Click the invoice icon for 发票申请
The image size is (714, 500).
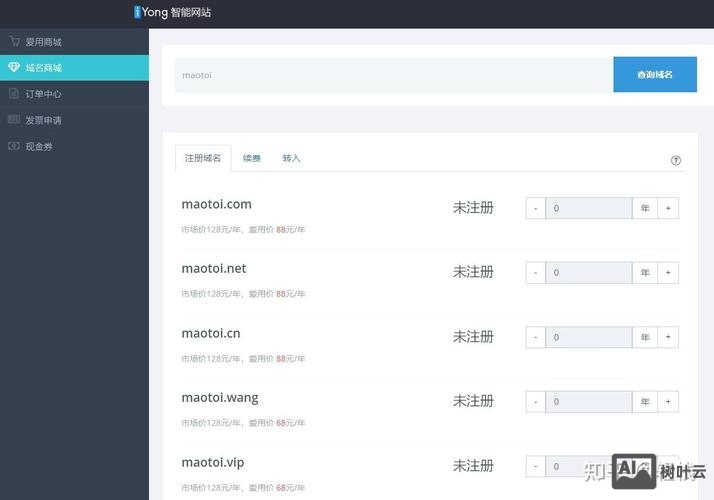point(14,120)
